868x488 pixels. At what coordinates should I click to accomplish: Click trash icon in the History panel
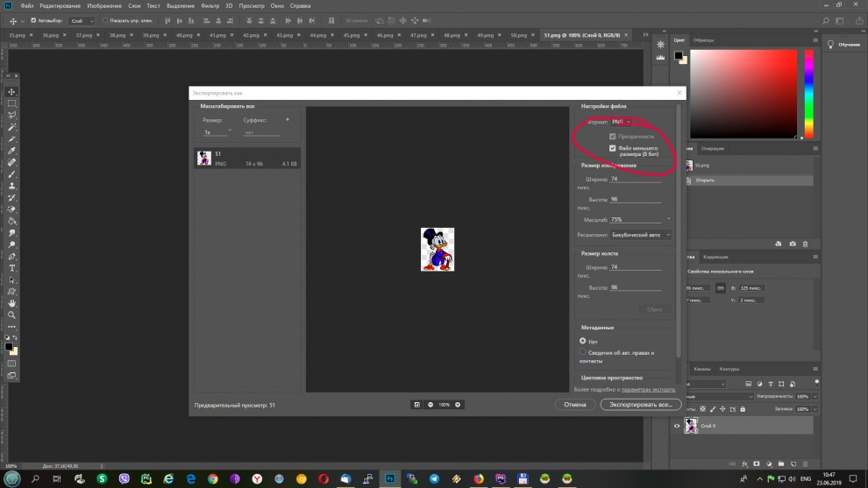pyautogui.click(x=806, y=244)
